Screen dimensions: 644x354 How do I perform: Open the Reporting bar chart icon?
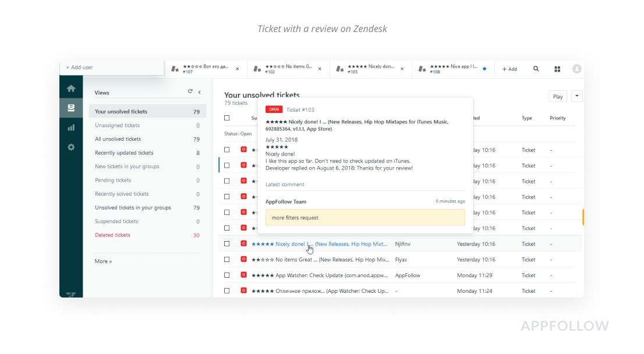point(71,128)
